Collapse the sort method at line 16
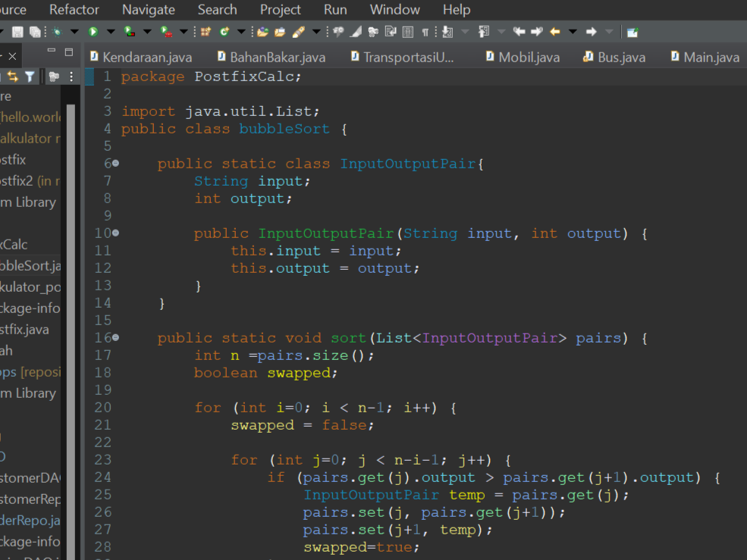Image resolution: width=747 pixels, height=560 pixels. tap(115, 338)
